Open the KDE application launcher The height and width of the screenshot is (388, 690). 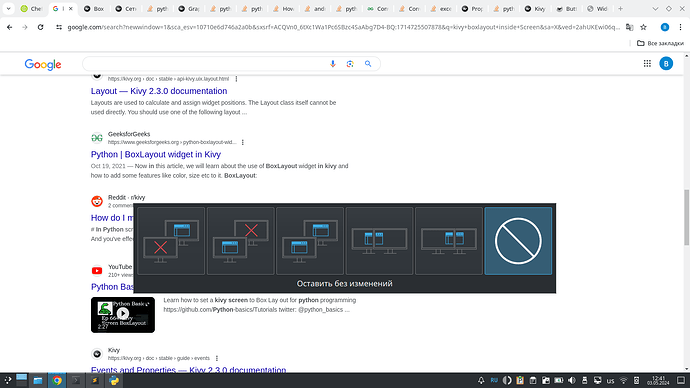[x=7, y=381]
